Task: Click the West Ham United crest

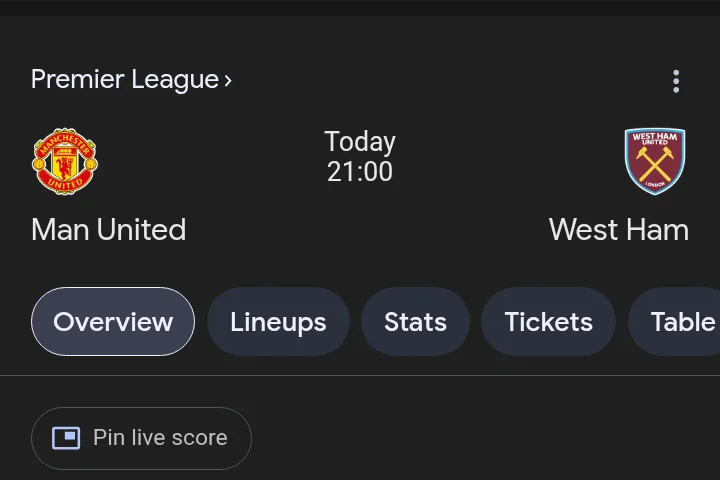Action: pos(655,161)
